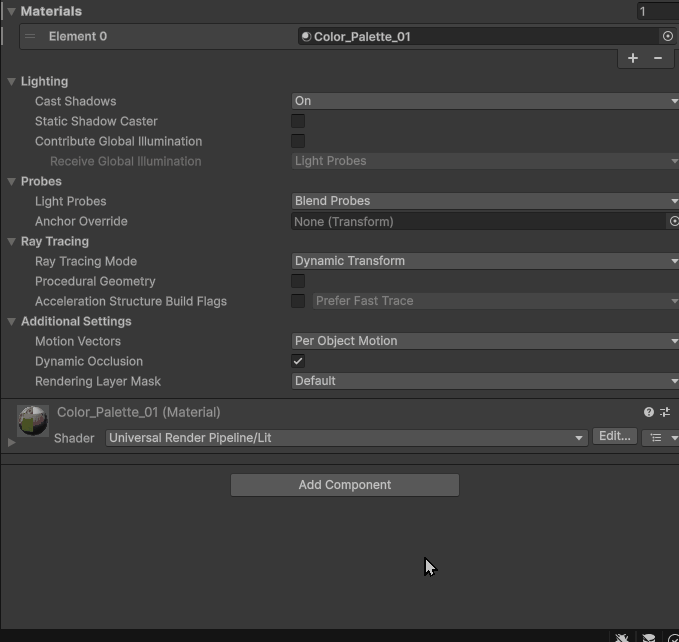Collapse the Lighting section
This screenshot has width=679, height=642.
(x=12, y=81)
